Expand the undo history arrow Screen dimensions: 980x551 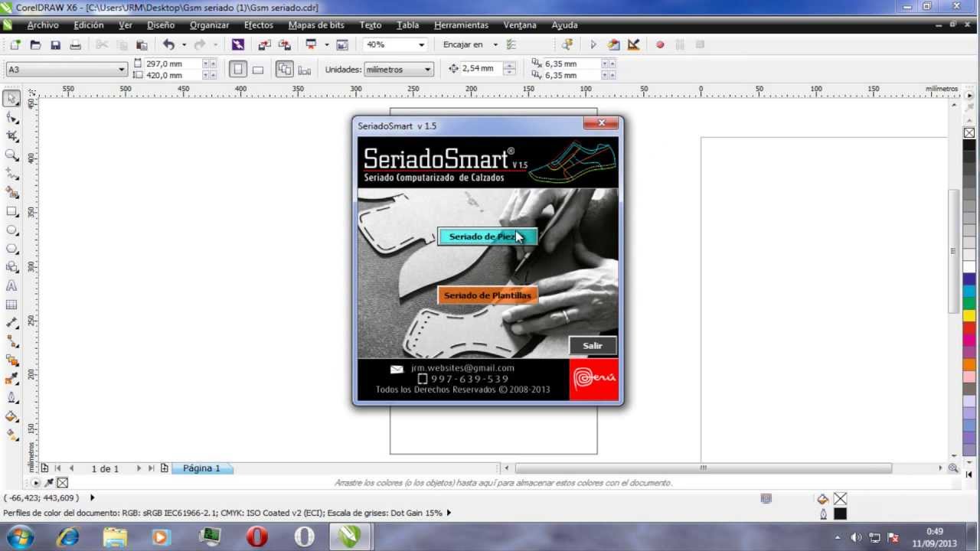pyautogui.click(x=184, y=45)
